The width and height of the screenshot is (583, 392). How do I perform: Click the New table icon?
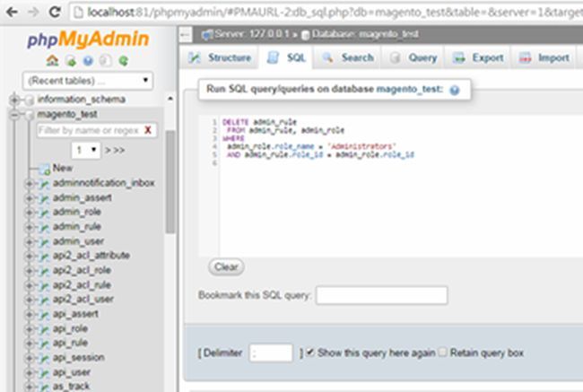click(x=45, y=169)
